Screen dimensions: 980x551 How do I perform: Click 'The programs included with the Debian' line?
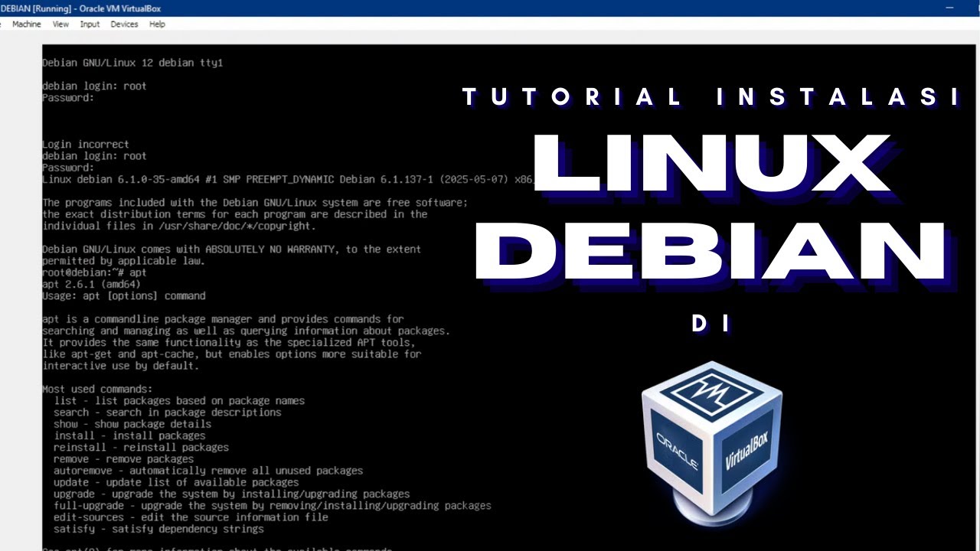coord(254,202)
